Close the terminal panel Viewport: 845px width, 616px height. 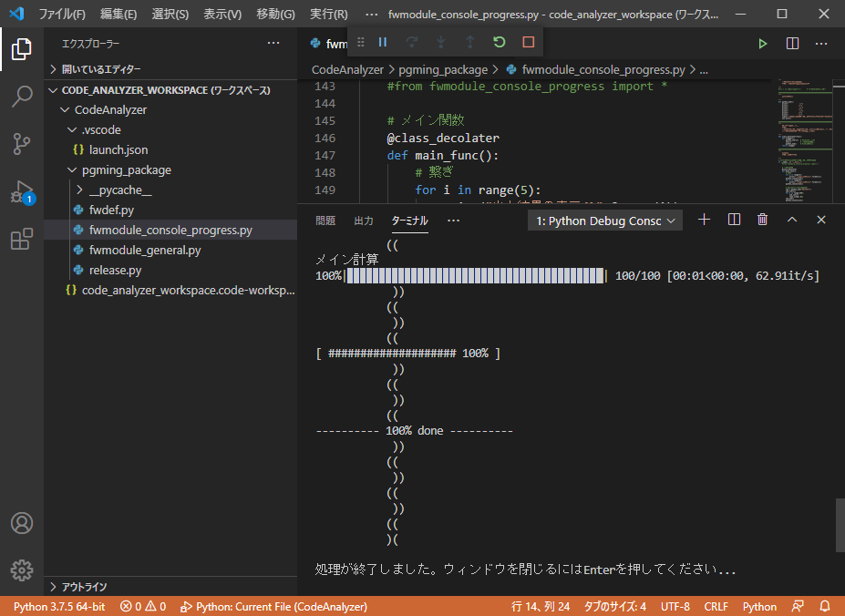(x=820, y=220)
